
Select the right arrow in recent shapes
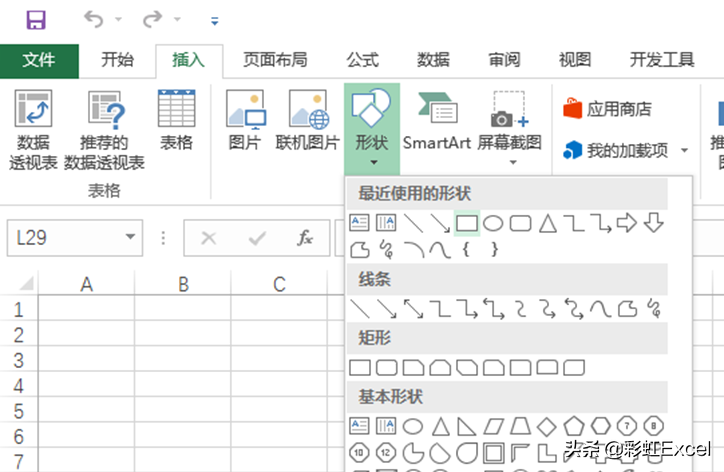point(627,224)
